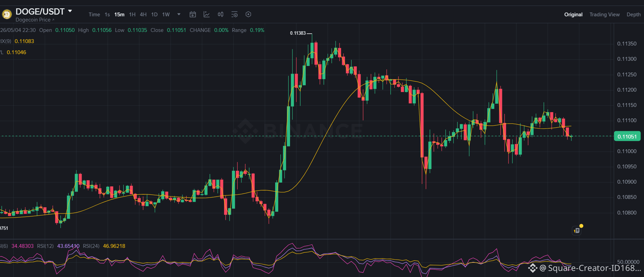The width and height of the screenshot is (644, 277).
Task: Switch chart to 1H interval
Action: click(132, 15)
